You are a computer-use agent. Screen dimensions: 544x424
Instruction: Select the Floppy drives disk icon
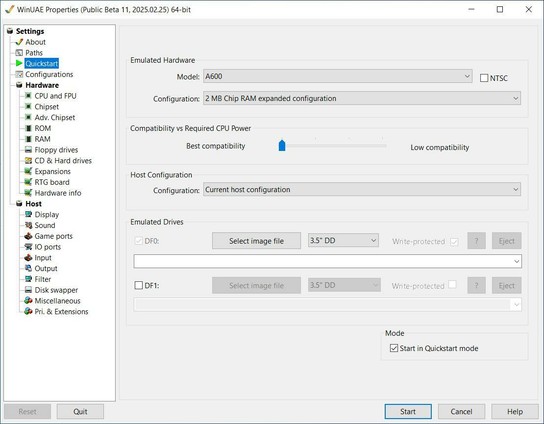pyautogui.click(x=28, y=150)
